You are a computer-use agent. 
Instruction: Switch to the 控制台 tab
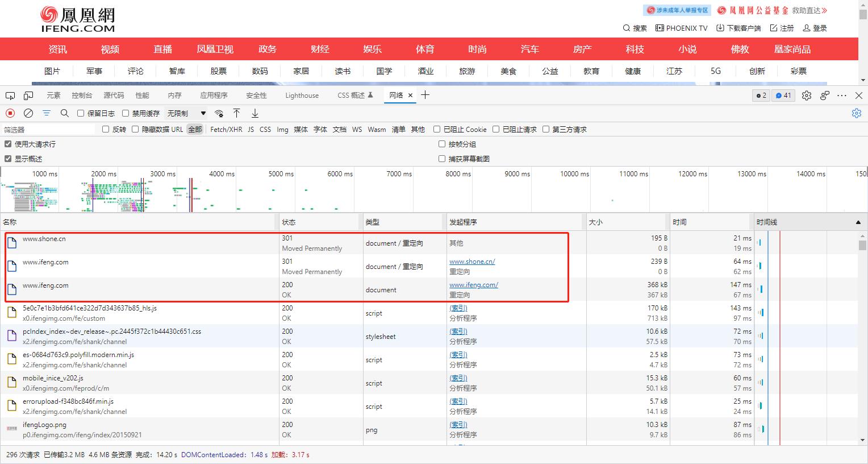click(x=82, y=96)
